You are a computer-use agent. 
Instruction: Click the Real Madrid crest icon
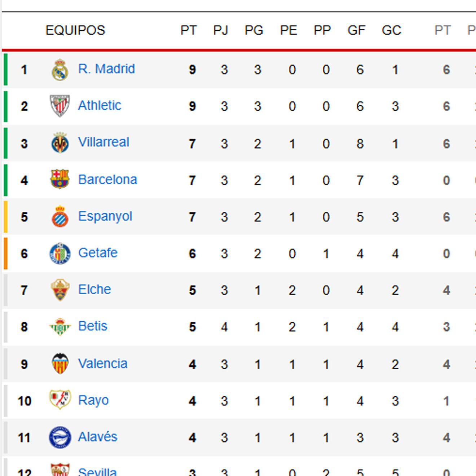(x=60, y=70)
